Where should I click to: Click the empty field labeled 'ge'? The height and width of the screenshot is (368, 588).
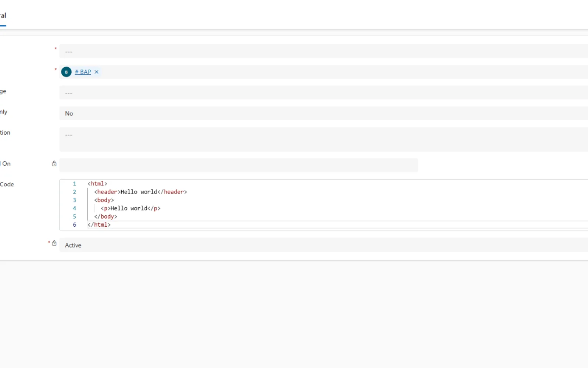323,93
